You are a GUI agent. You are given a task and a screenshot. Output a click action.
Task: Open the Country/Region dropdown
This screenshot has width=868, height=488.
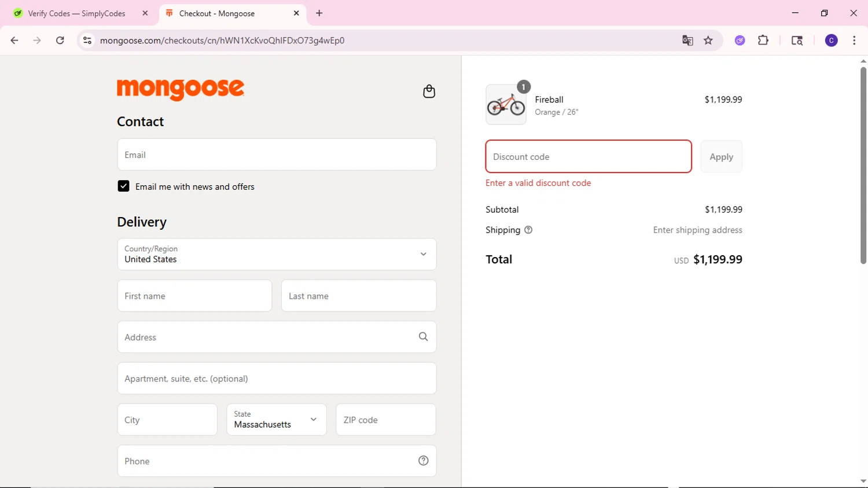[x=277, y=254]
